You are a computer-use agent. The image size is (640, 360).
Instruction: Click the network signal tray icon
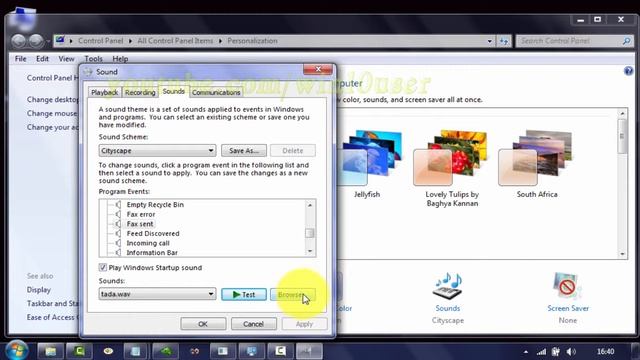(541, 351)
